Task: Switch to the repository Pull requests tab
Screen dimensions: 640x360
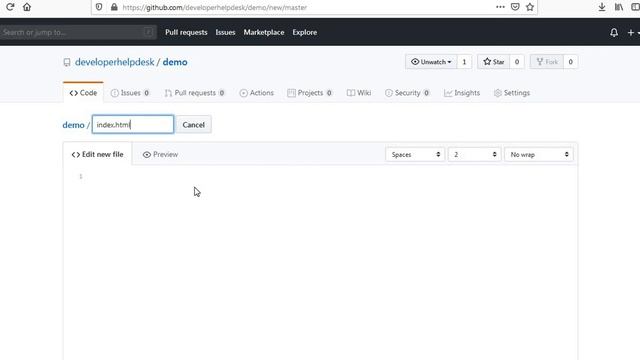Action: click(195, 93)
